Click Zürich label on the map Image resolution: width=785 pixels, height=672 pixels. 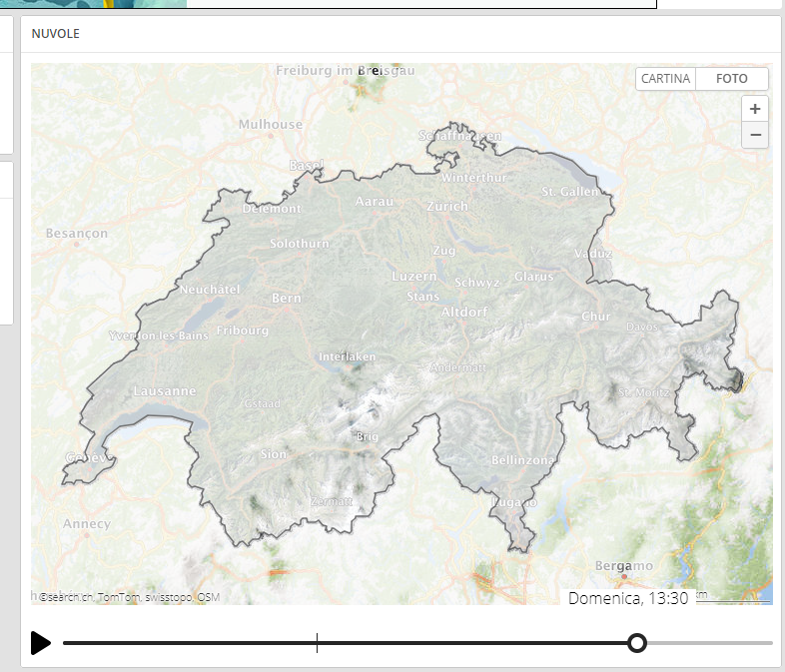coord(446,206)
